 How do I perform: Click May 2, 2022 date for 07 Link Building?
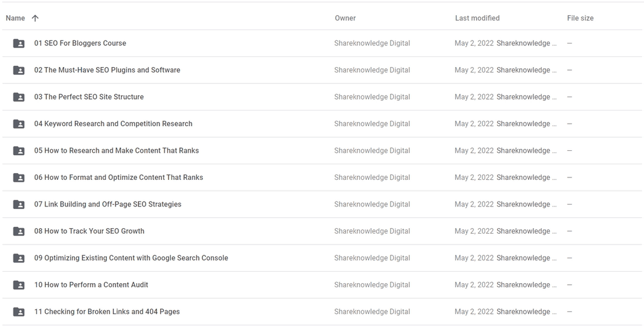474,205
